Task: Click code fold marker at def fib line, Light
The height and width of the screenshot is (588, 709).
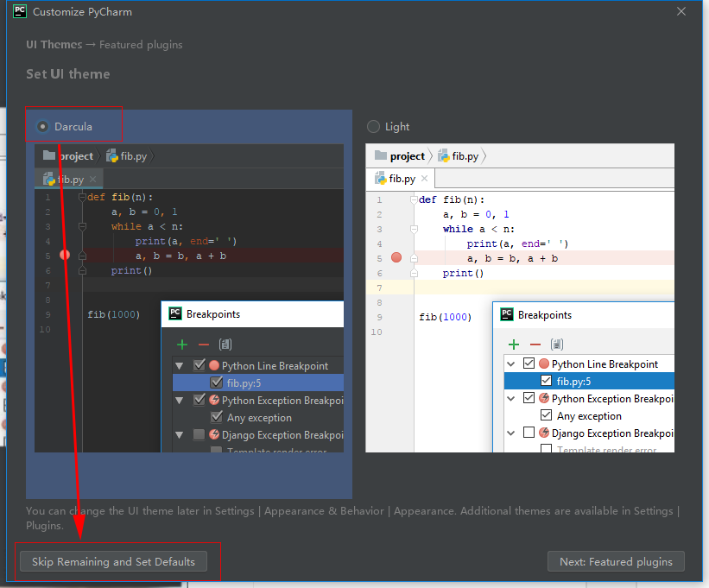Action: (414, 199)
